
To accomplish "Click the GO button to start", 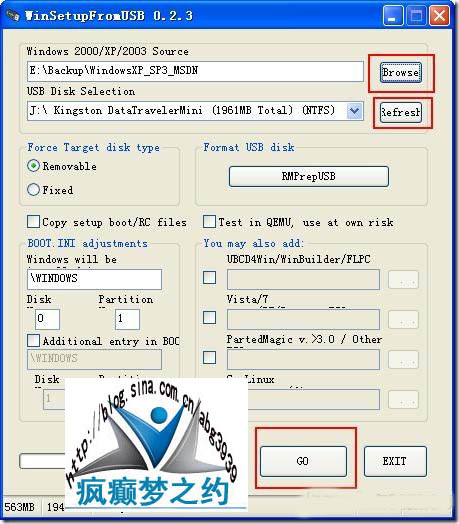I will pyautogui.click(x=303, y=462).
